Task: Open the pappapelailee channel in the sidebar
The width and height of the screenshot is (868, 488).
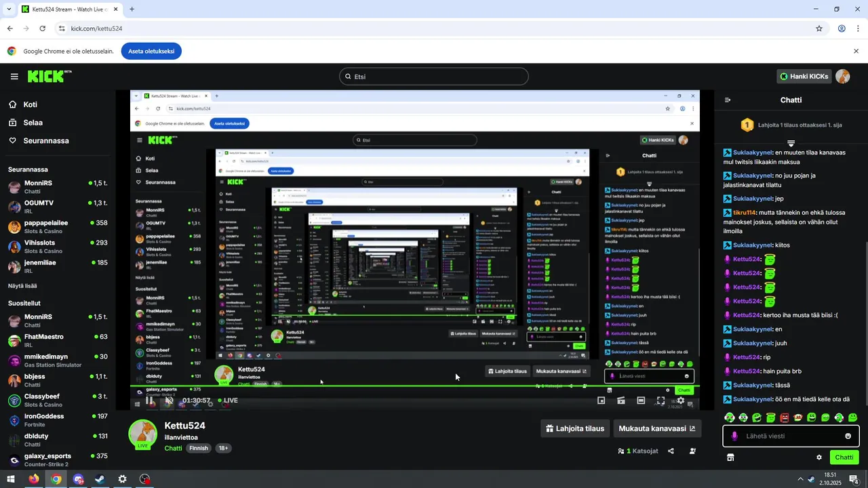Action: (58, 227)
